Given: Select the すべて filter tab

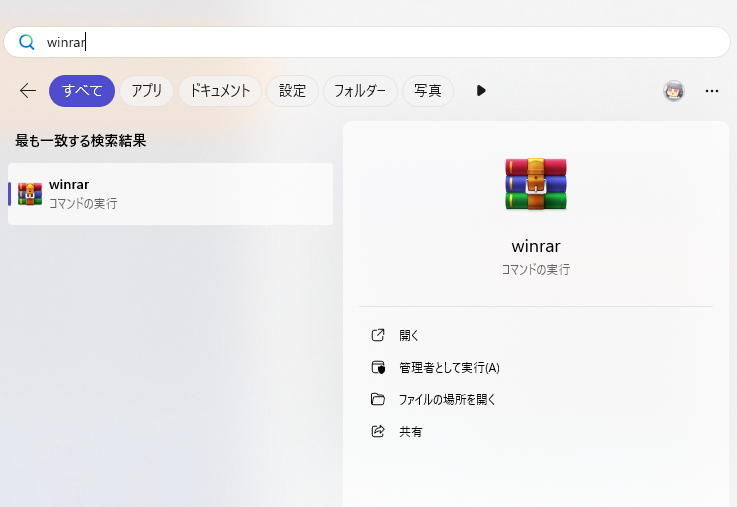Looking at the screenshot, I should click(82, 91).
